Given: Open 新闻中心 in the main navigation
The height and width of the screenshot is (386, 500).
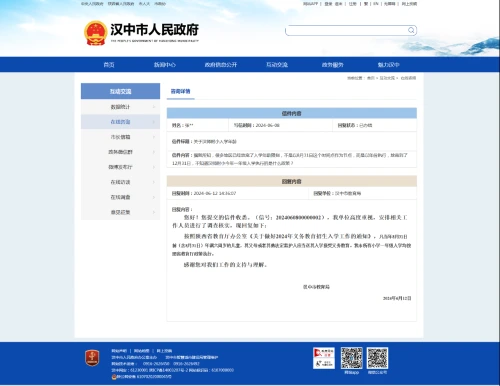Looking at the screenshot, I should pyautogui.click(x=165, y=65).
